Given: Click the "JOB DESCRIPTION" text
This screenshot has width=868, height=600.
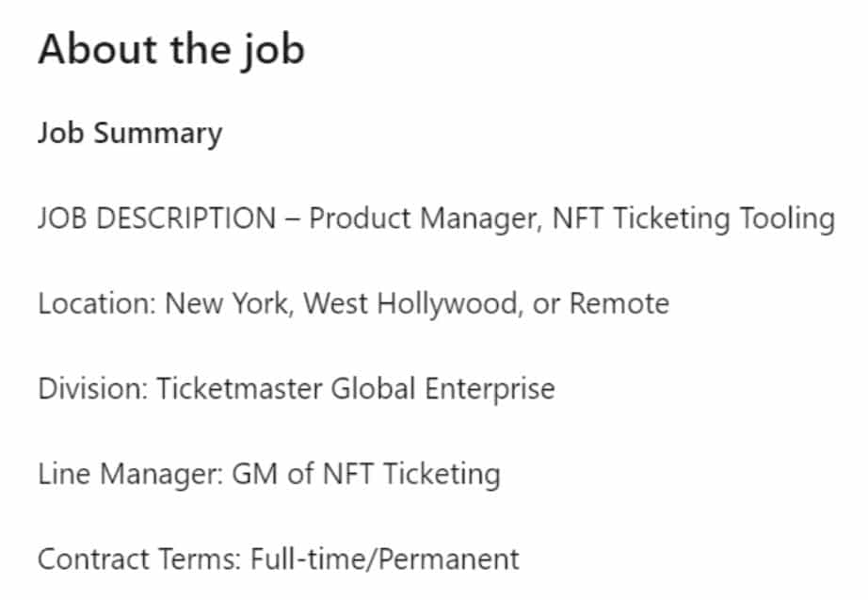Looking at the screenshot, I should tap(157, 218).
